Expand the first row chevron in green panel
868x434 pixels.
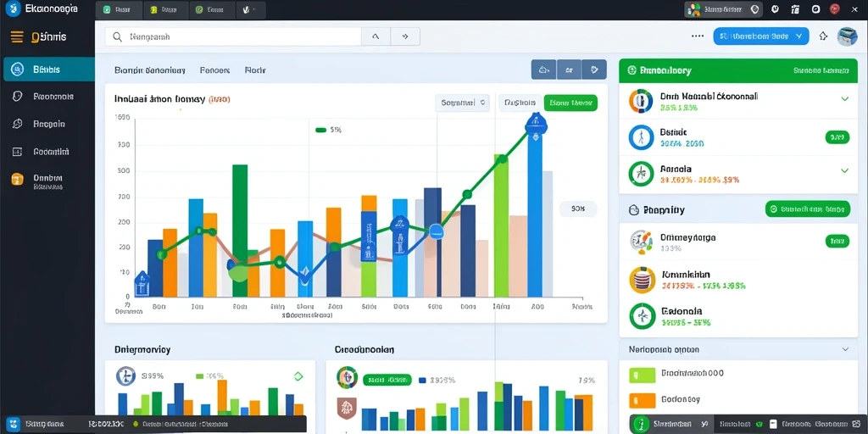tap(845, 99)
